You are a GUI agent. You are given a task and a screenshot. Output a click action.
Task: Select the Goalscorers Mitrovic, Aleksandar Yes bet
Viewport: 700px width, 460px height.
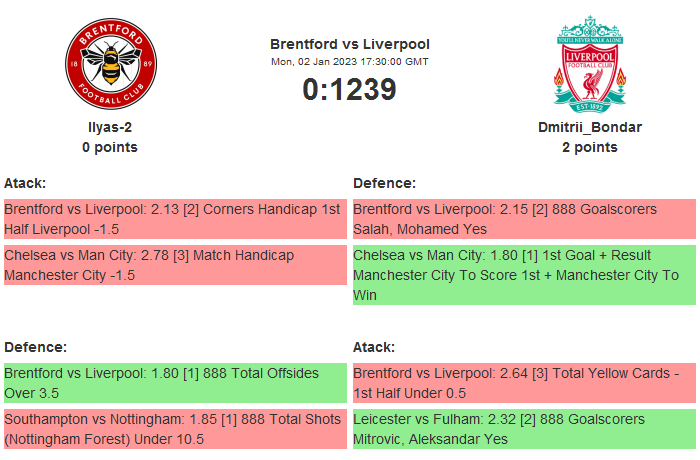524,429
